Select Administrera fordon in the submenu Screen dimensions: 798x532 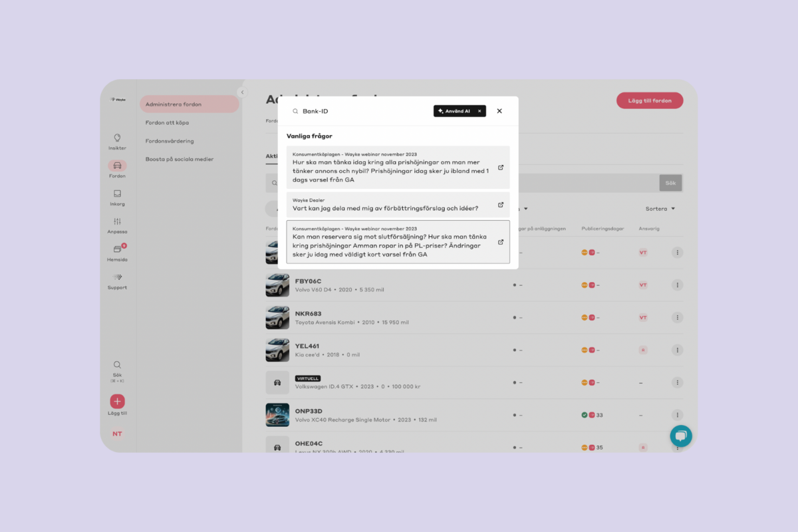tap(190, 104)
